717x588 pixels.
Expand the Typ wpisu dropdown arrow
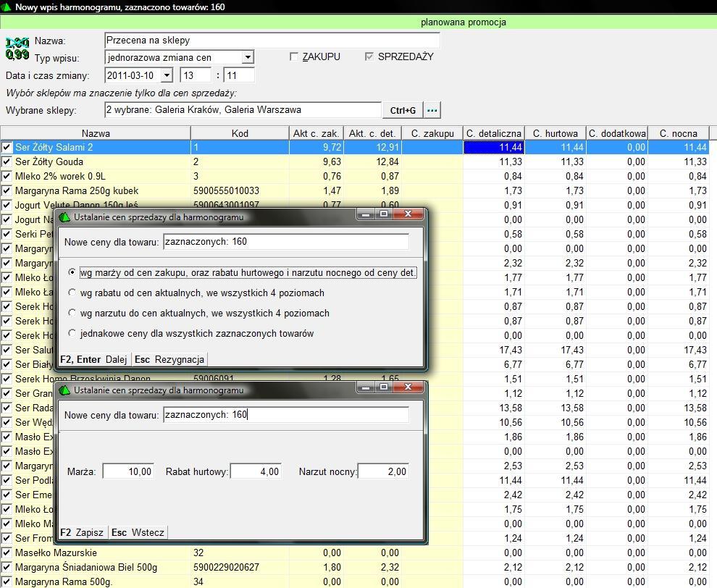coord(248,58)
